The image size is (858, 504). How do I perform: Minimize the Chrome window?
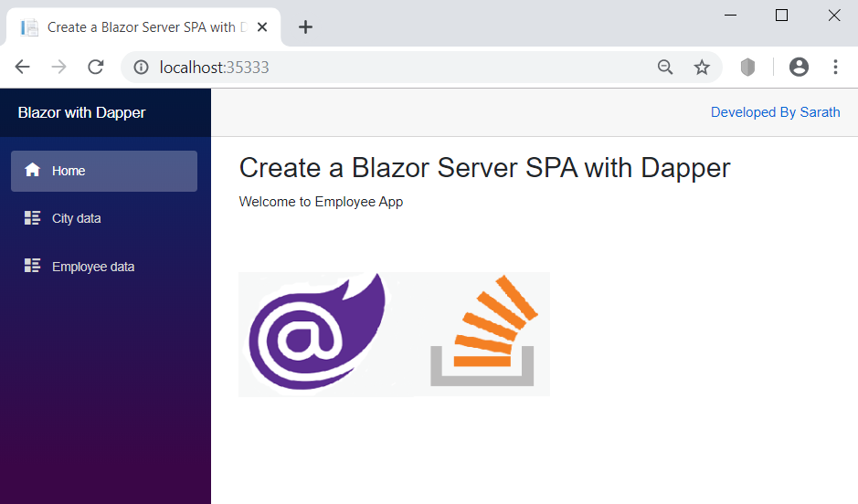[730, 16]
